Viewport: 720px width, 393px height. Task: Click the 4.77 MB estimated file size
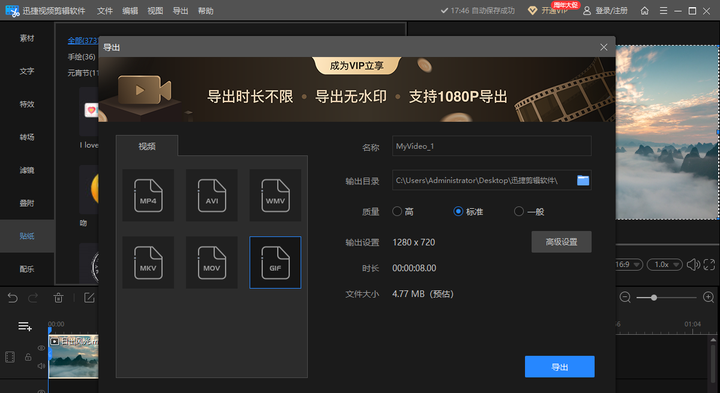(423, 294)
